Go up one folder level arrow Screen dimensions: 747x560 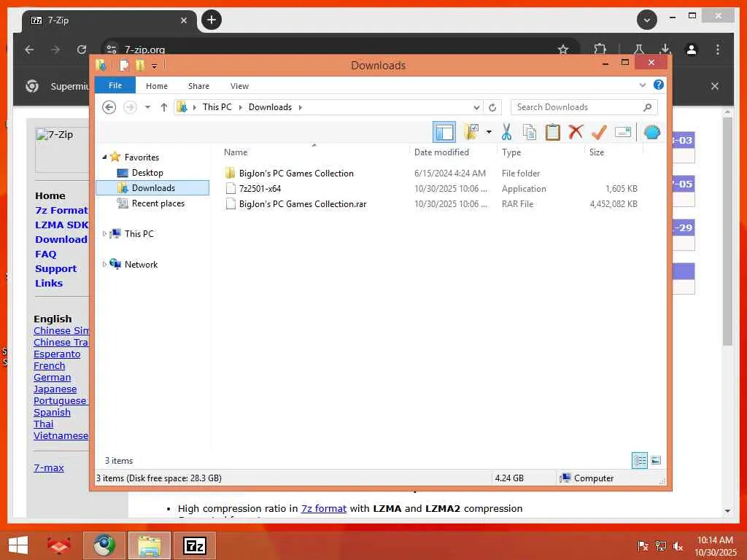tap(164, 107)
